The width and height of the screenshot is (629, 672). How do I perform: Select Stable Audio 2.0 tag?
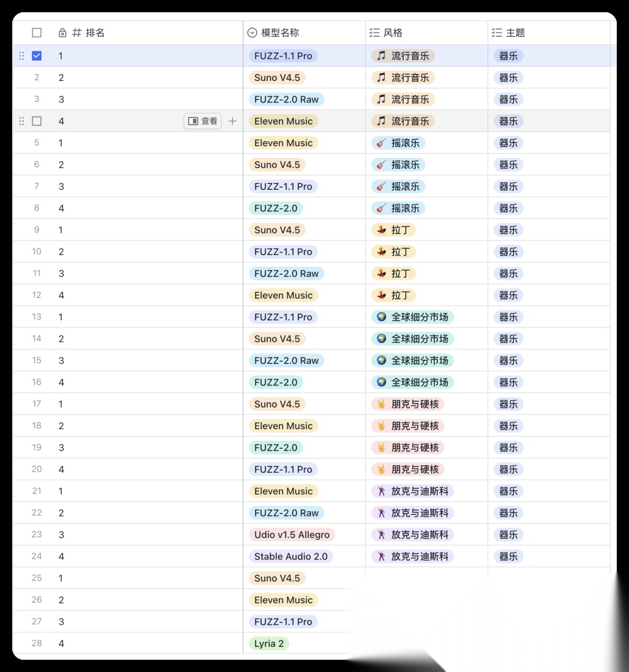291,556
